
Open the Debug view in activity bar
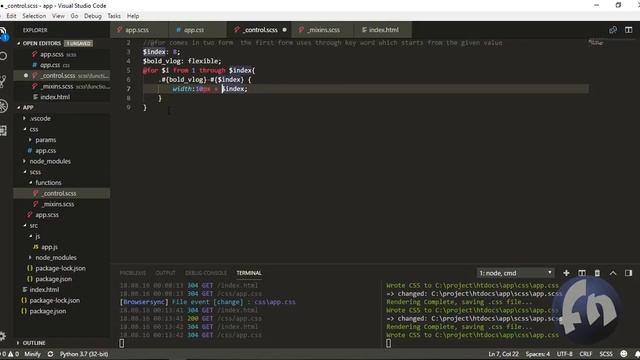(x=3, y=106)
